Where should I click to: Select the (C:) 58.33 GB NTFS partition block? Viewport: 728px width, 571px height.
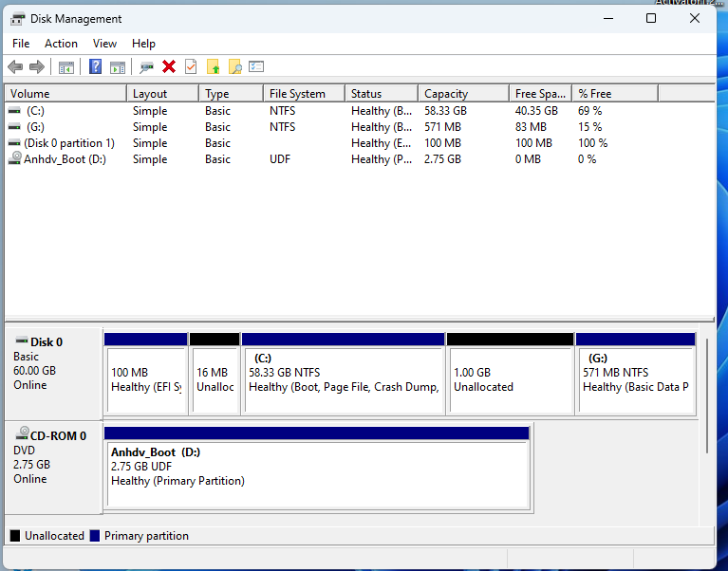click(344, 374)
